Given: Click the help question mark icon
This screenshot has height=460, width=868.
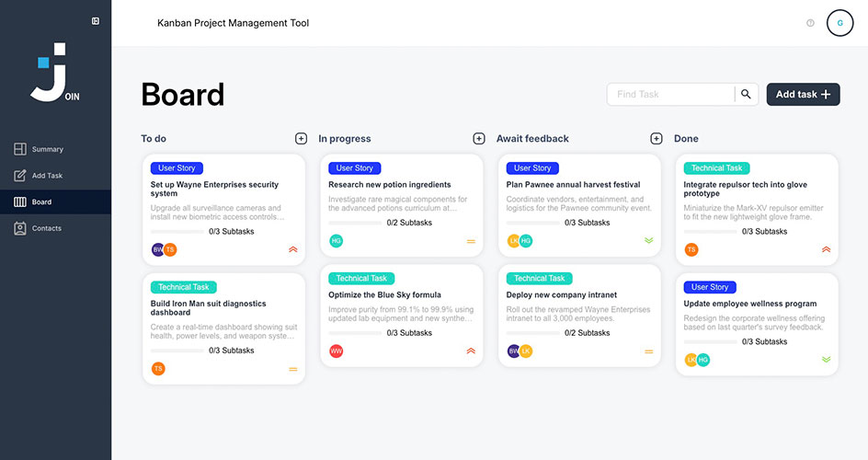Looking at the screenshot, I should point(810,23).
